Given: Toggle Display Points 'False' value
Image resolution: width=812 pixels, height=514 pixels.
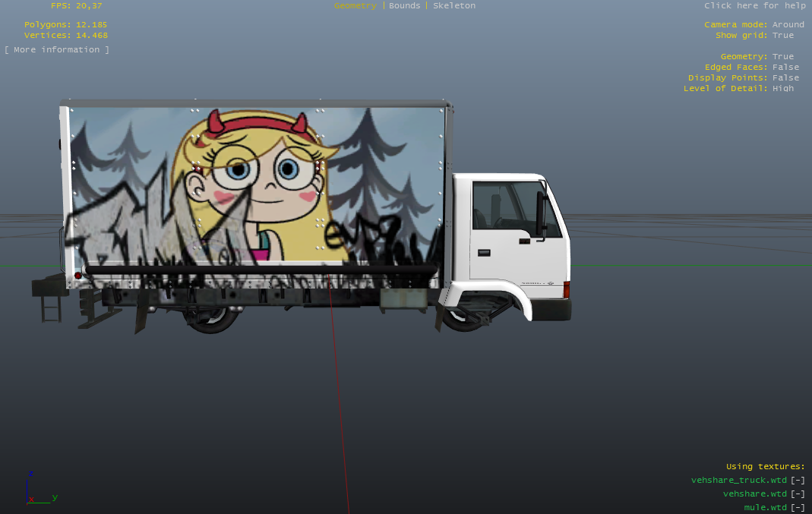Looking at the screenshot, I should 785,77.
